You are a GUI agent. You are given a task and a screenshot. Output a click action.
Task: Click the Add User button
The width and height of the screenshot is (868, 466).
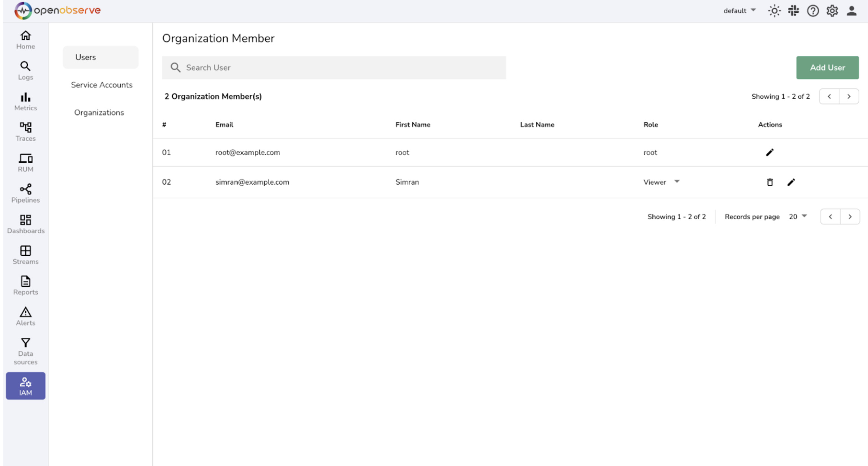(x=827, y=67)
